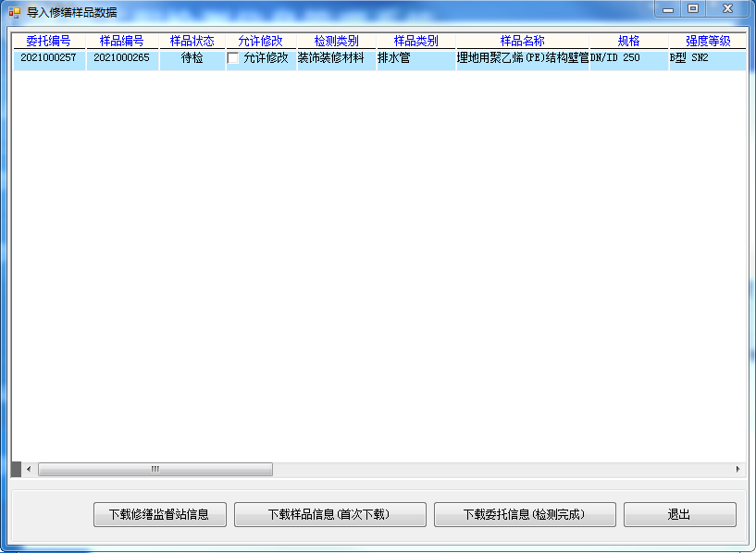
Task: Minimize the 导入修缮样品数据 window
Action: (668, 8)
